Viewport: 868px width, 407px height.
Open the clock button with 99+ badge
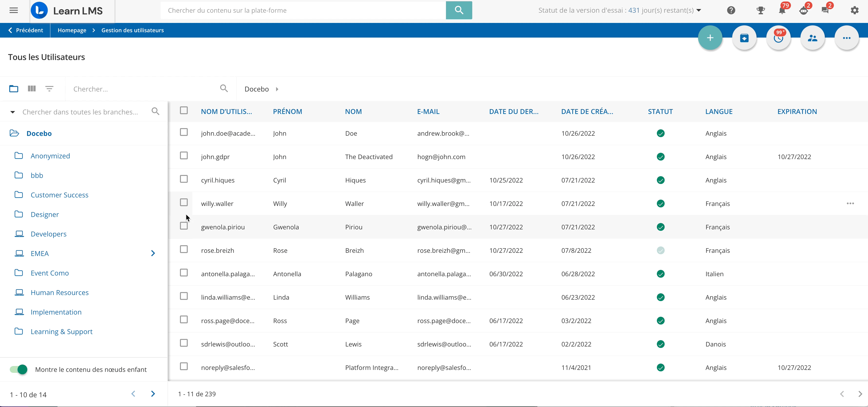pyautogui.click(x=778, y=38)
